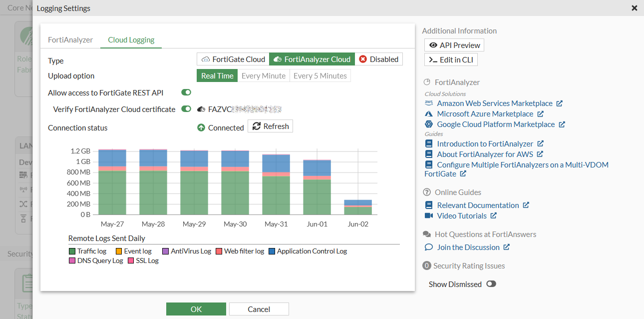Disable access to FortiGate REST API
The image size is (644, 319).
186,92
